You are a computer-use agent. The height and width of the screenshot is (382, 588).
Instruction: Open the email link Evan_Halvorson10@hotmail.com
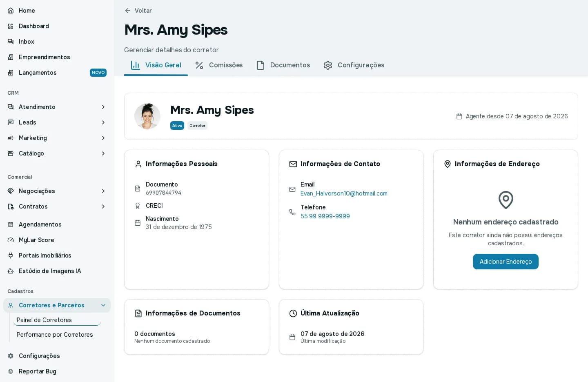344,193
